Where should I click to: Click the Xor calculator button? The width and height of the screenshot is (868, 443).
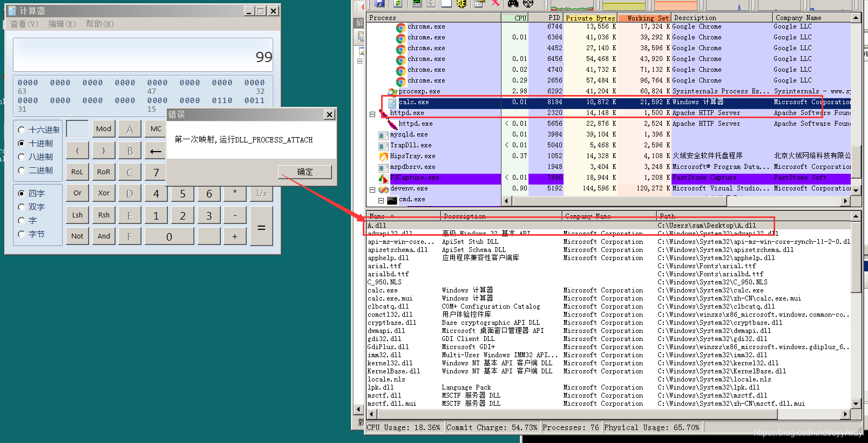pos(104,193)
